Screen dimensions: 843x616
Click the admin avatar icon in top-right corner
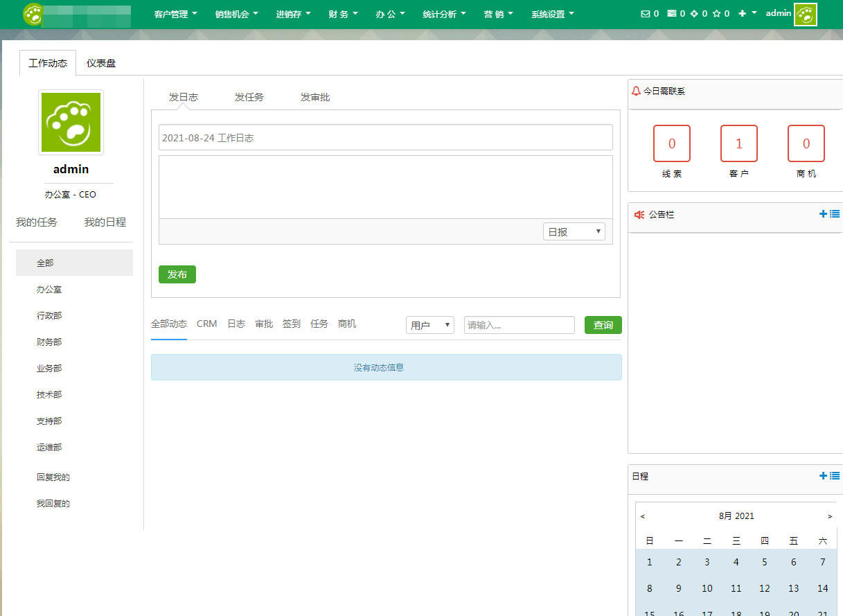pyautogui.click(x=805, y=13)
